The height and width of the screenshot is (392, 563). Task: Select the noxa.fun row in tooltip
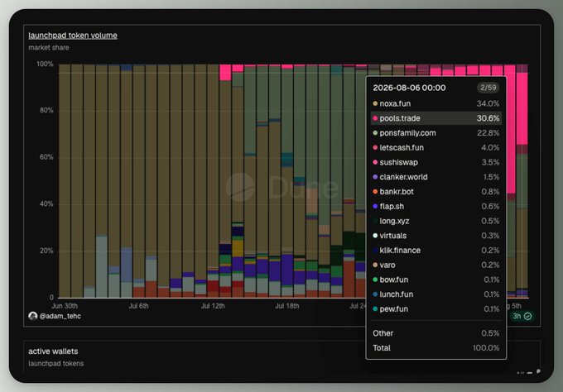pyautogui.click(x=435, y=103)
